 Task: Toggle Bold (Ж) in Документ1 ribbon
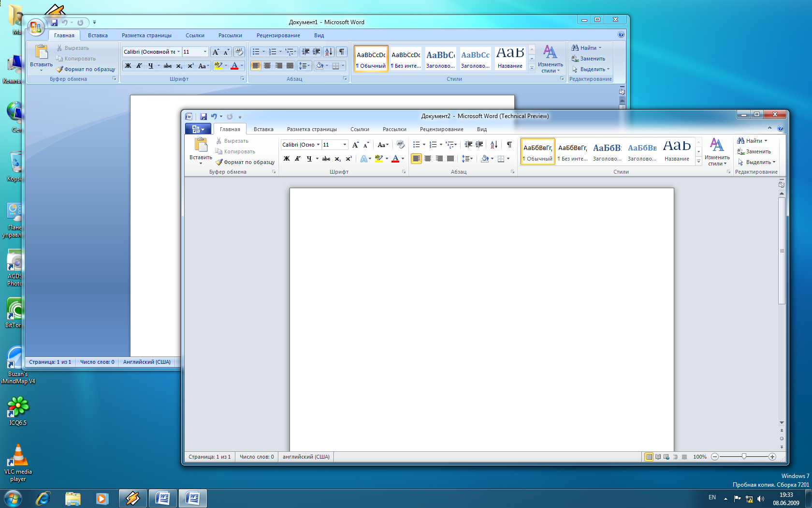(128, 66)
